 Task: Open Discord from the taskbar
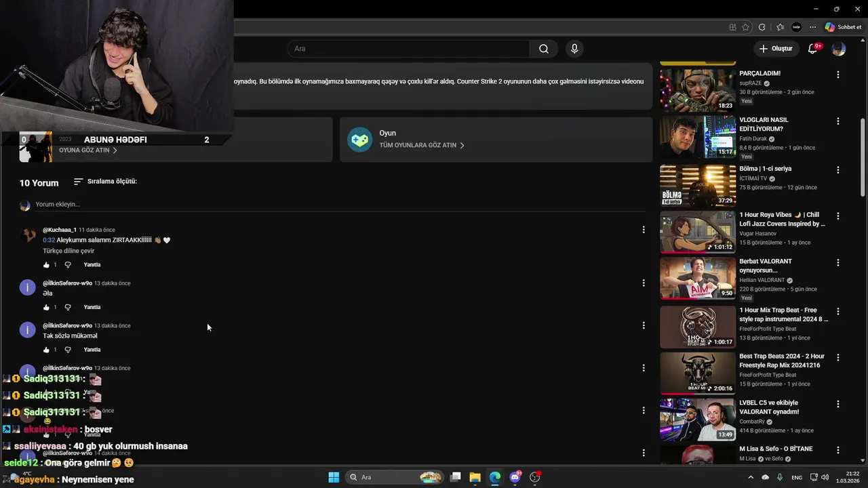(515, 477)
